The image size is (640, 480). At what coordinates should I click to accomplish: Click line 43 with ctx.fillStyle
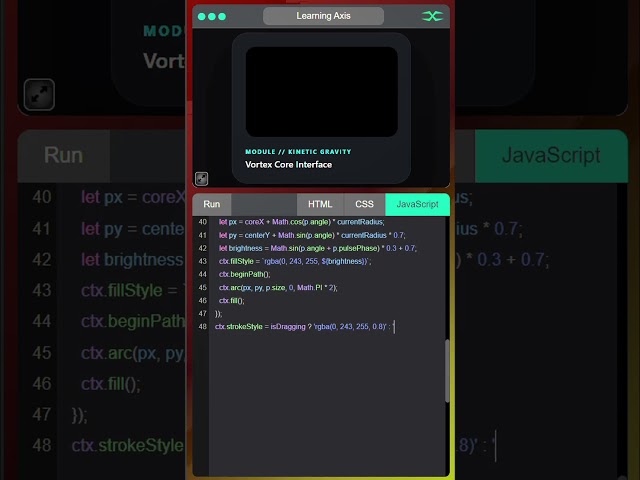pos(295,261)
